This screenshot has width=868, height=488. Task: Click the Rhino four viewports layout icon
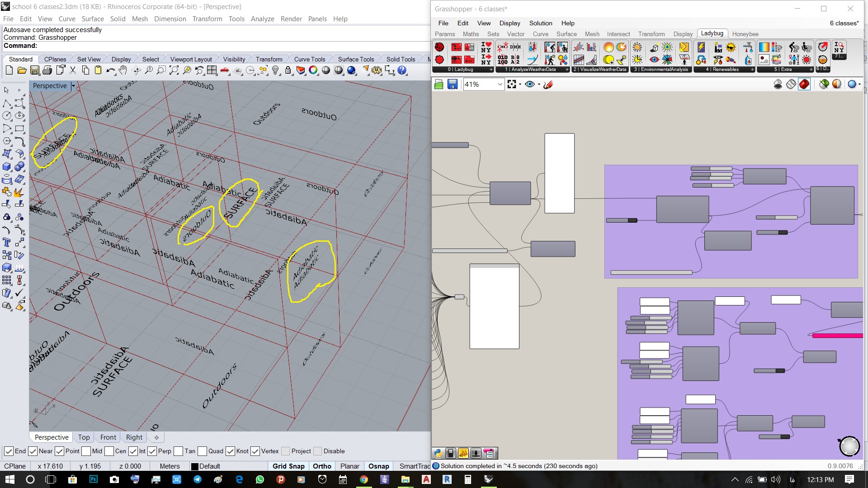coord(212,70)
